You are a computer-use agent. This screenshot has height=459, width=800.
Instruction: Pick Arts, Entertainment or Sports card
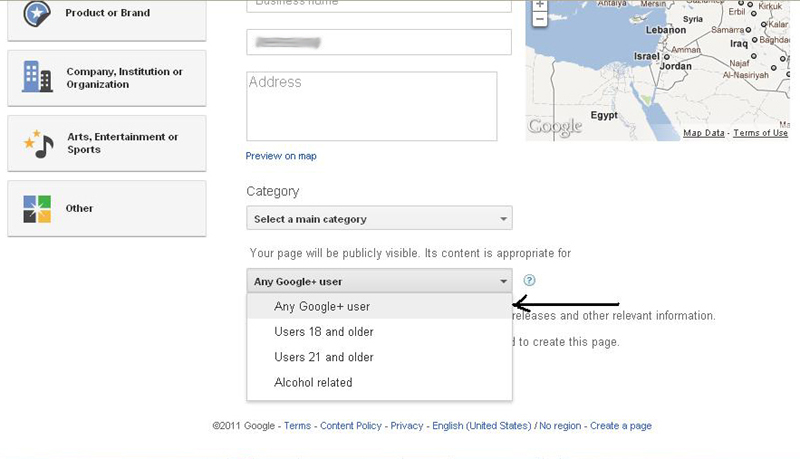tap(107, 143)
